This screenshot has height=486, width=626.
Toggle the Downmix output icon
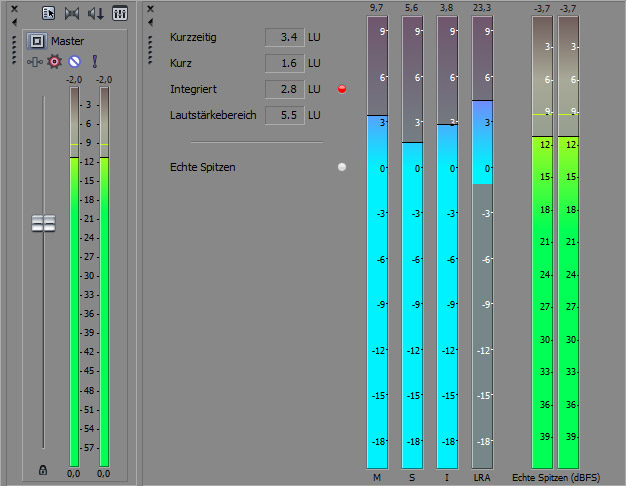[72, 14]
